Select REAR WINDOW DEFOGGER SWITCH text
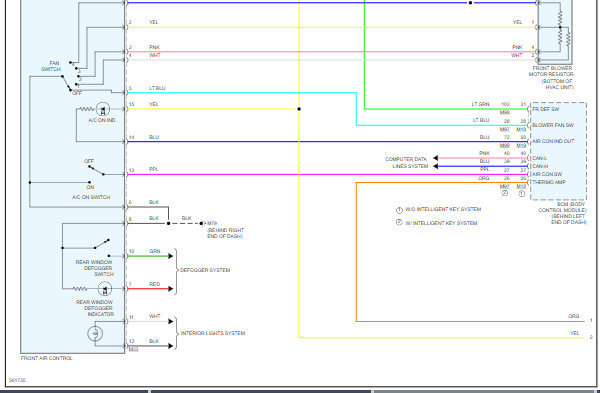Viewport: 600px width, 393px height. coord(95,268)
